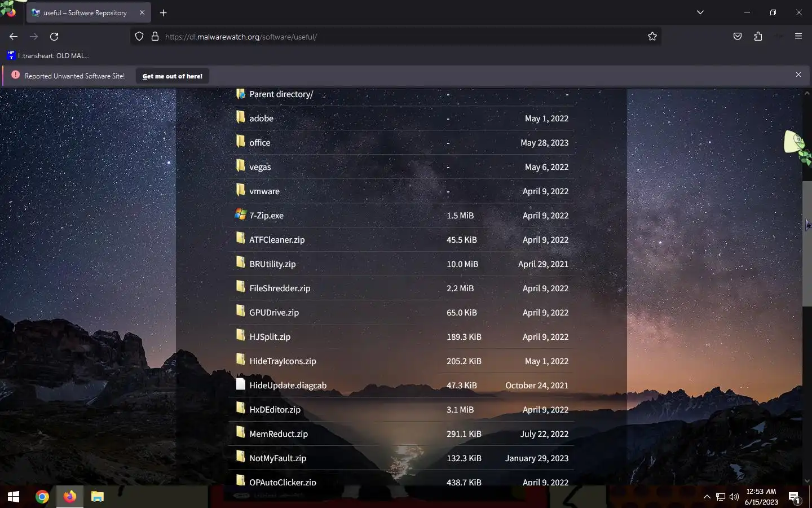Click the scrollbar up arrow
The height and width of the screenshot is (508, 812).
(x=807, y=93)
